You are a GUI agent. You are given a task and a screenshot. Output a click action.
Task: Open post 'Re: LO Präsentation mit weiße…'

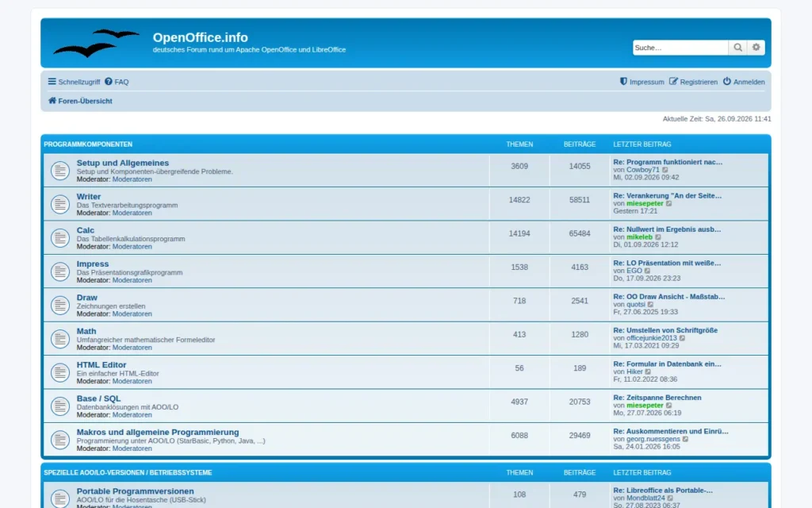tap(667, 264)
